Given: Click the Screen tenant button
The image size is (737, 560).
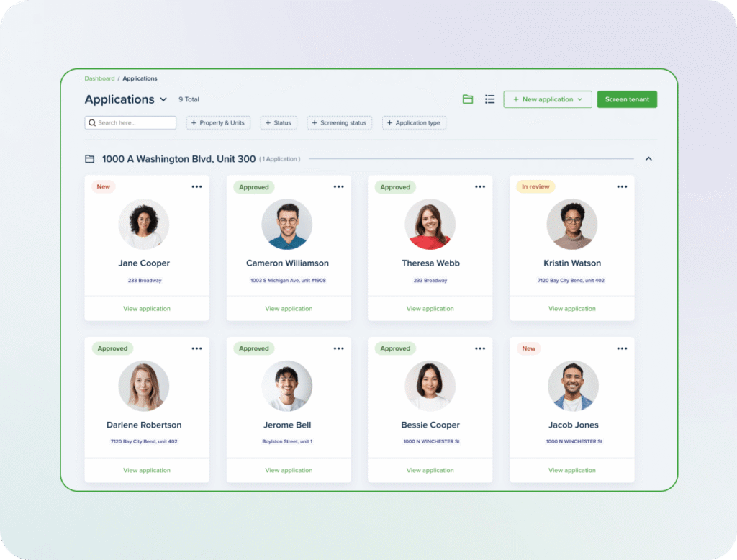Looking at the screenshot, I should 627,99.
